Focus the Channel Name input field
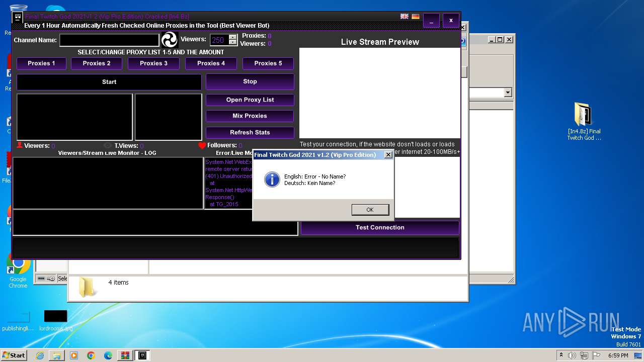This screenshot has width=644, height=362. 109,40
